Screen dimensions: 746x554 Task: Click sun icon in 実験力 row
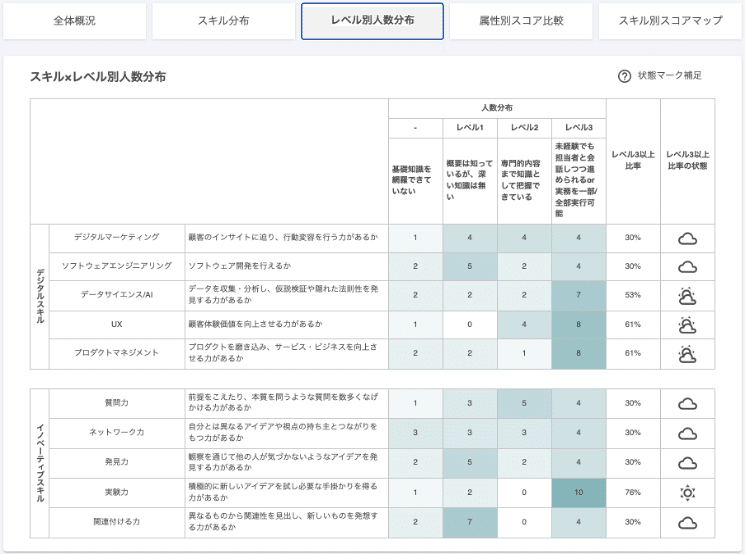tap(687, 493)
